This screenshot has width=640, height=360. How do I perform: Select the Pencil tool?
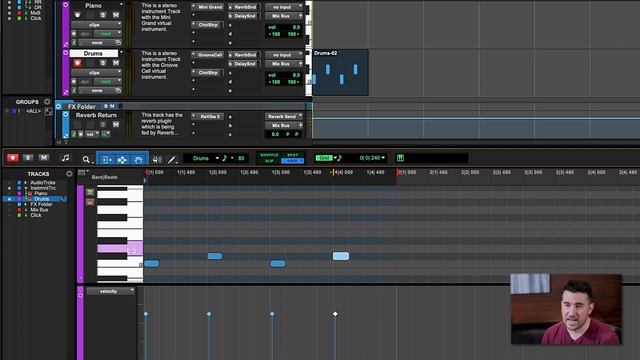click(172, 160)
